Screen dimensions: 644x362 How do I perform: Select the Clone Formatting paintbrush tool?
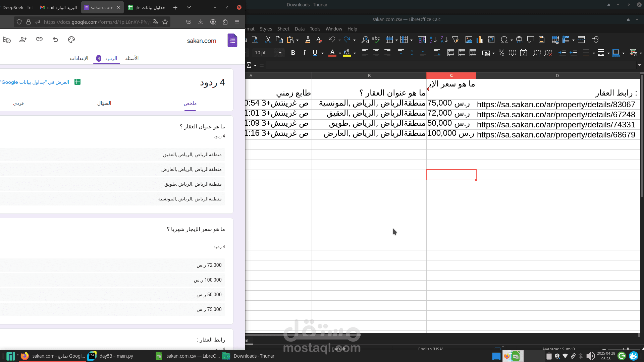[x=308, y=40]
